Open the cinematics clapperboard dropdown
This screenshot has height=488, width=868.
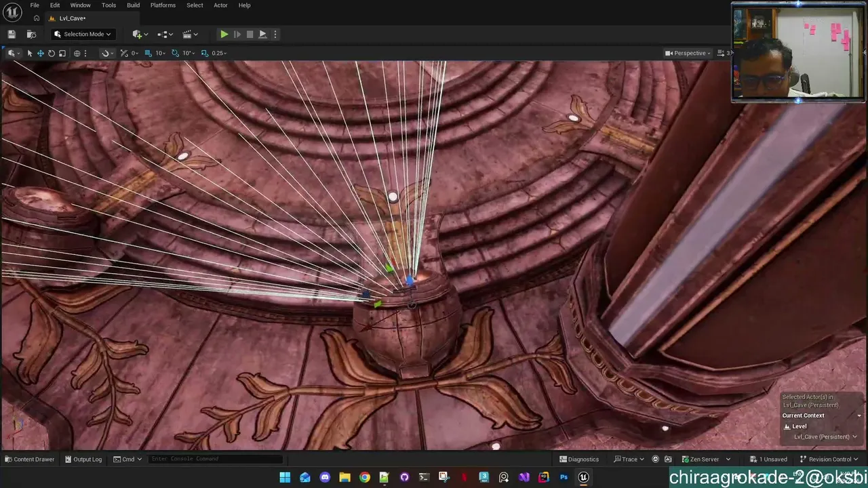pos(190,34)
